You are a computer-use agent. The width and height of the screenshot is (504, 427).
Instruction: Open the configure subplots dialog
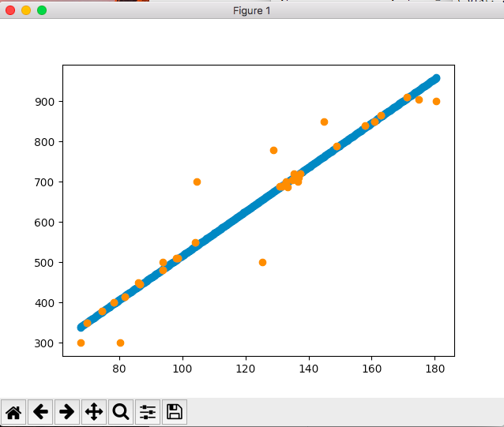(x=148, y=412)
